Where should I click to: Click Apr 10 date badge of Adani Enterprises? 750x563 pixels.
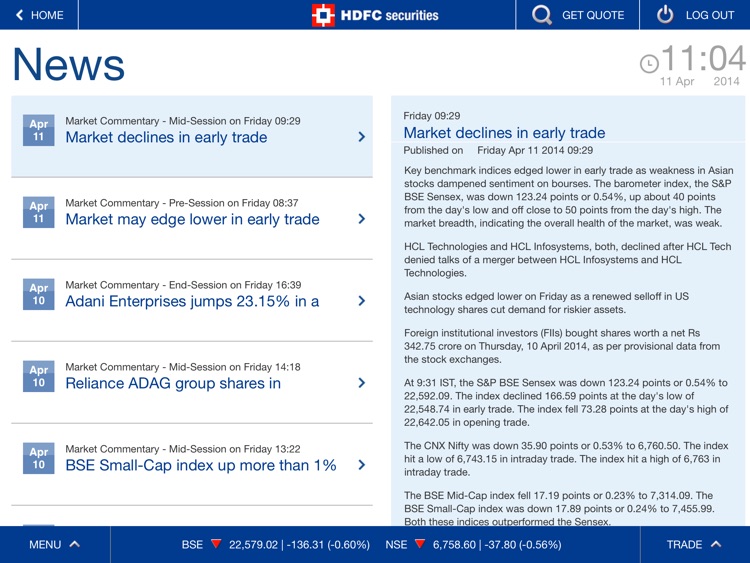click(x=39, y=294)
